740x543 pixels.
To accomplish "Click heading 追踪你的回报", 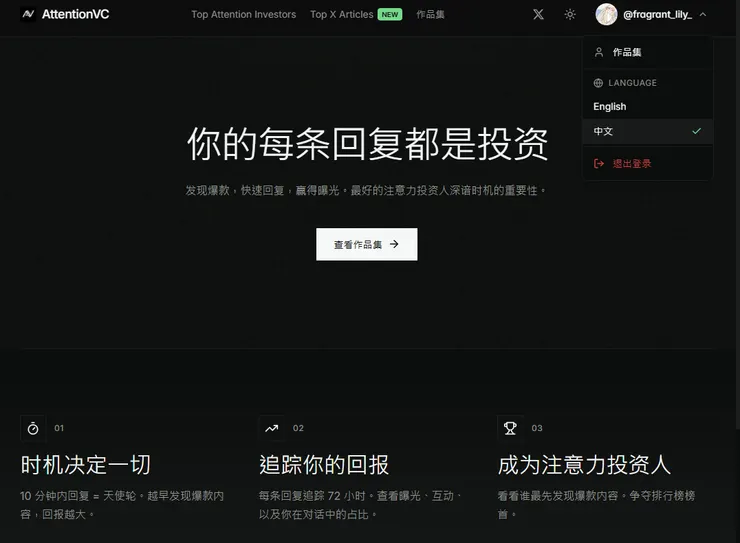I will pos(324,465).
